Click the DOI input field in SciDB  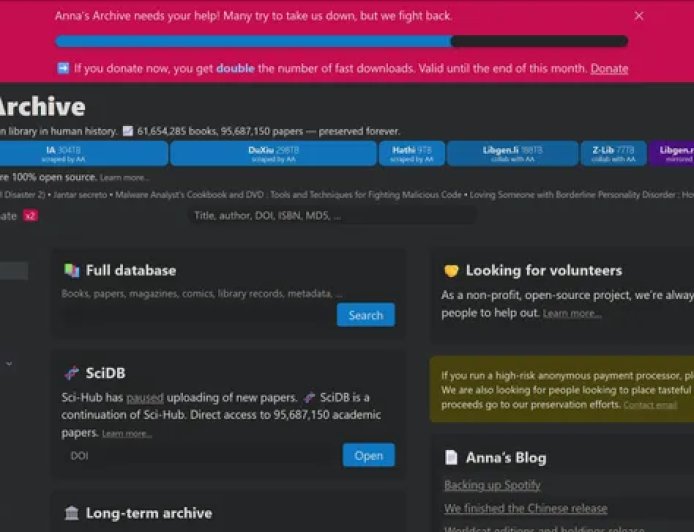(x=200, y=456)
